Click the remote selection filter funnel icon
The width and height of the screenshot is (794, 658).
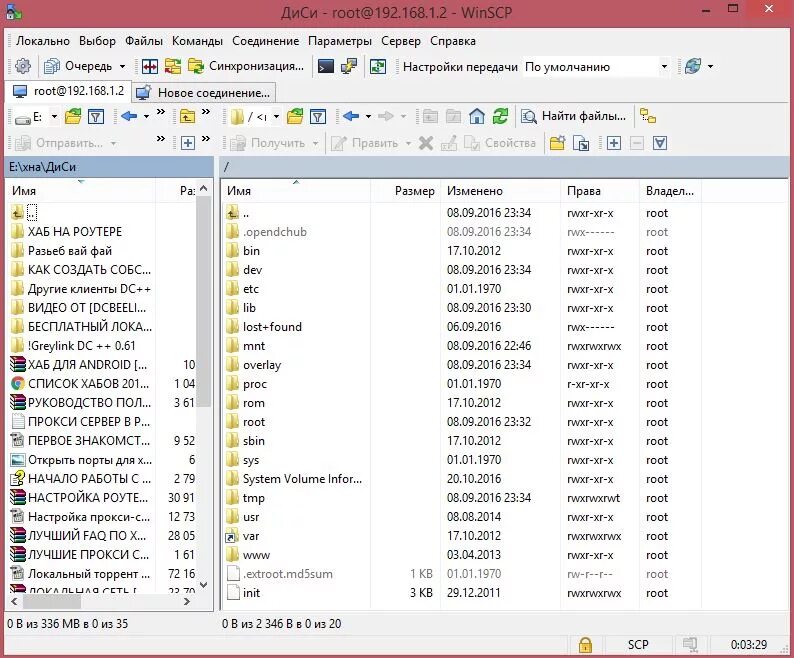(660, 143)
